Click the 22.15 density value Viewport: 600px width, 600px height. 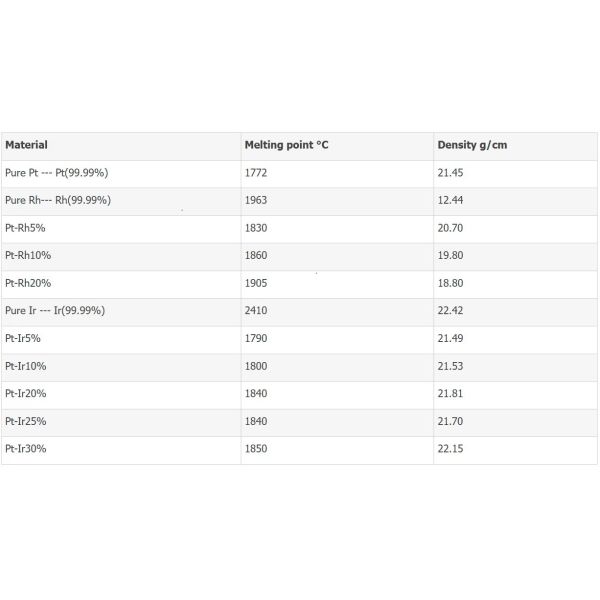(451, 449)
